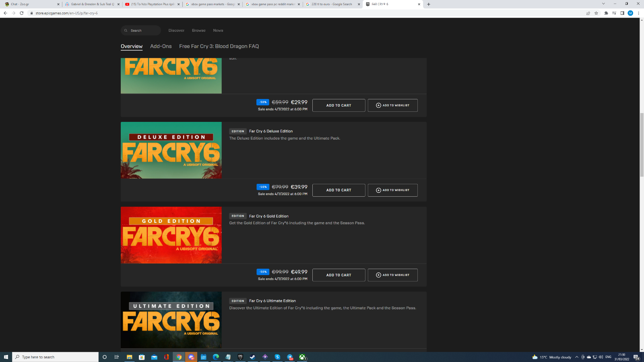The image size is (644, 362).
Task: Add Far Cry 6 Deluxe Edition to cart
Action: pyautogui.click(x=339, y=190)
